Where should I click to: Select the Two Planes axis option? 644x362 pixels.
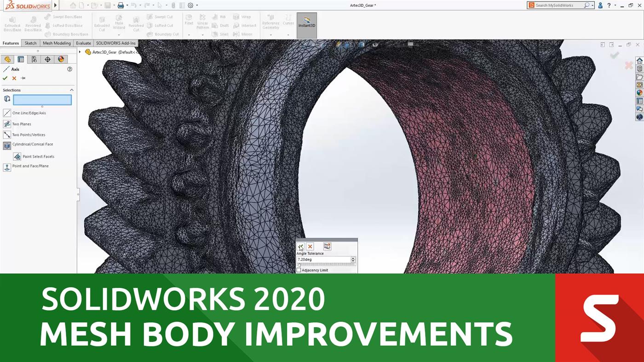7,124
